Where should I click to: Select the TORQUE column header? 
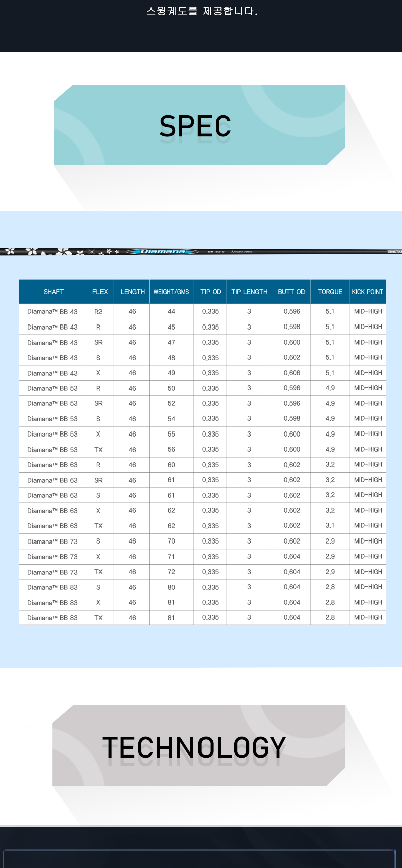point(330,292)
